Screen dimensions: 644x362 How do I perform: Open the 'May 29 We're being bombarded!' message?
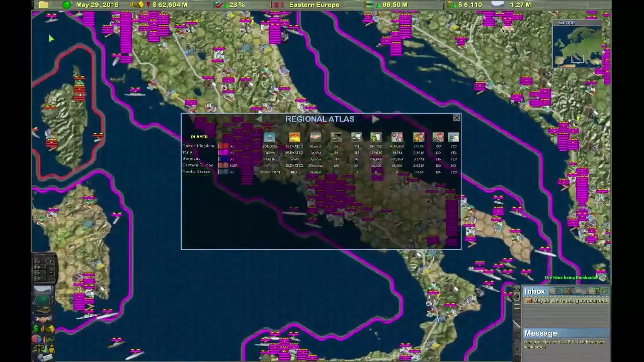point(566,301)
